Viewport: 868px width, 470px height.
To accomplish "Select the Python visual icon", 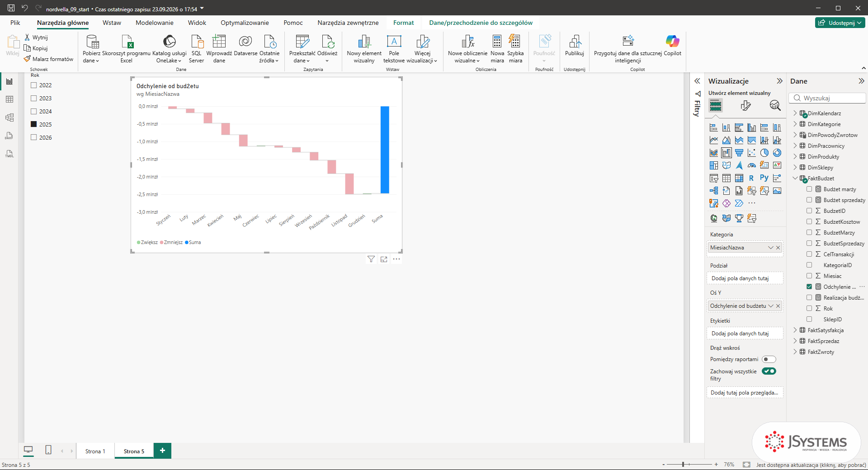I will 764,178.
